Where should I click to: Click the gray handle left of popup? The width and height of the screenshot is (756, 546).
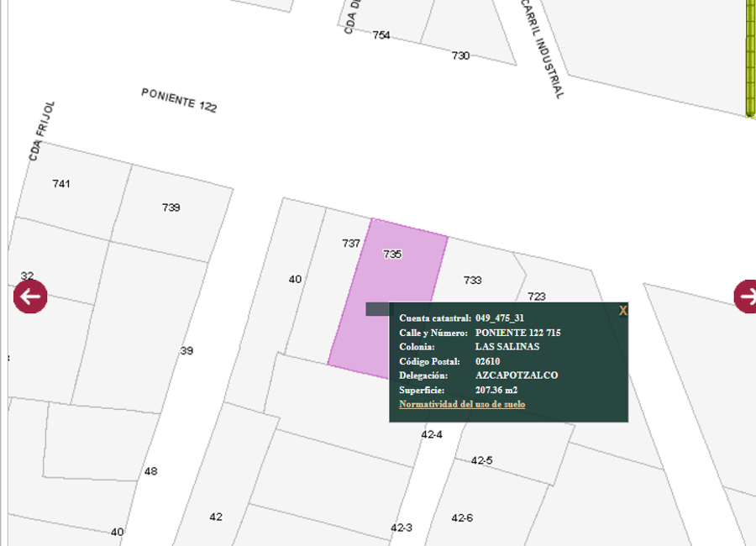(377, 309)
